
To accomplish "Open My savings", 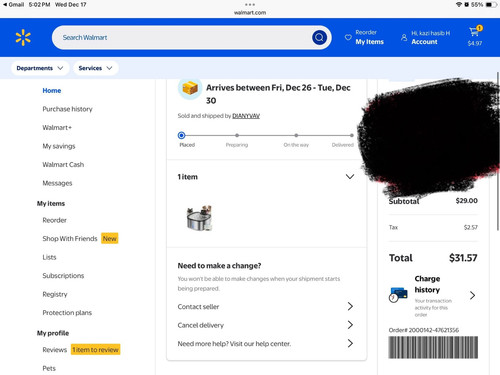I will point(59,146).
